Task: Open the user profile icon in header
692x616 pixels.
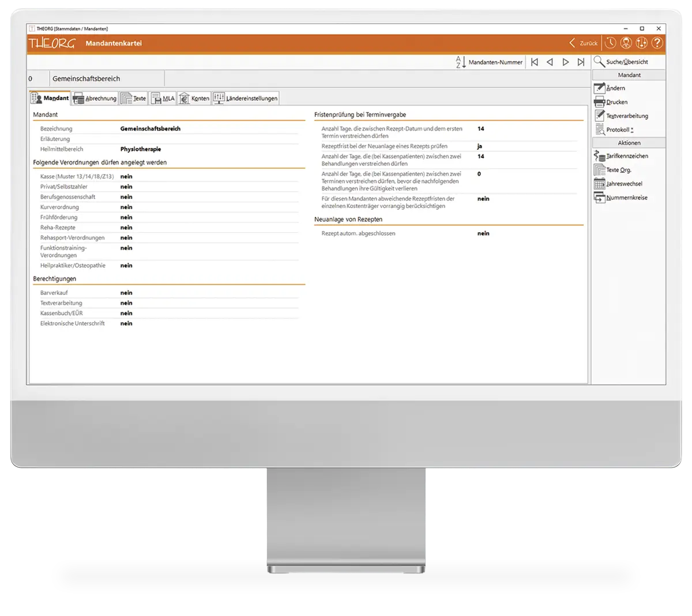Action: pyautogui.click(x=626, y=43)
